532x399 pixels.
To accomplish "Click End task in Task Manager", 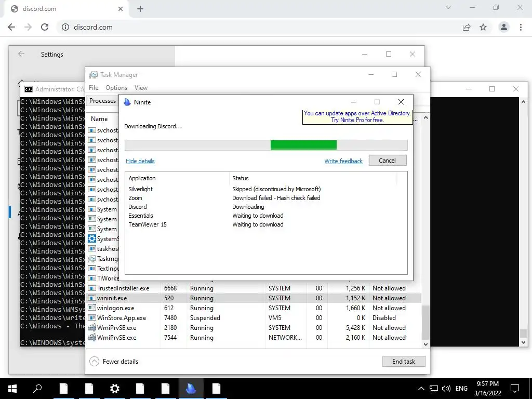I will pyautogui.click(x=403, y=362).
